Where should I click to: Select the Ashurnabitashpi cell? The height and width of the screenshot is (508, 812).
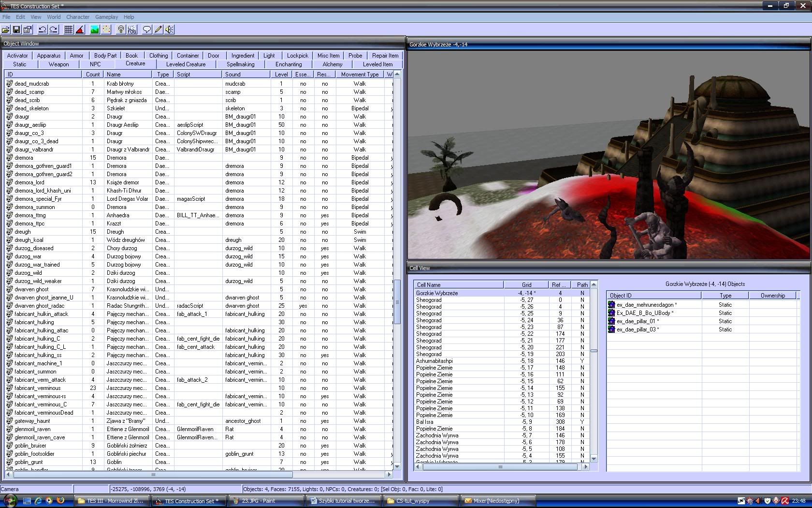tap(502, 361)
